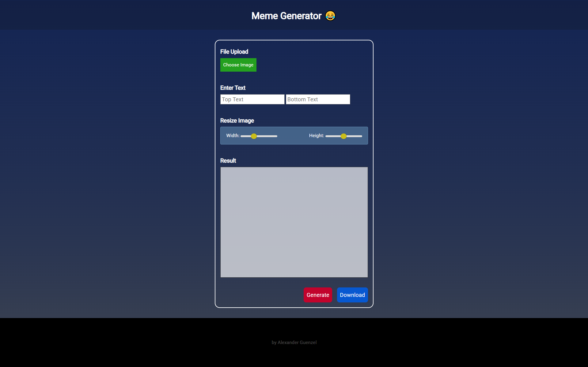Click the 'Height:' slider label
Viewport: 588px width, 367px height.
click(316, 136)
